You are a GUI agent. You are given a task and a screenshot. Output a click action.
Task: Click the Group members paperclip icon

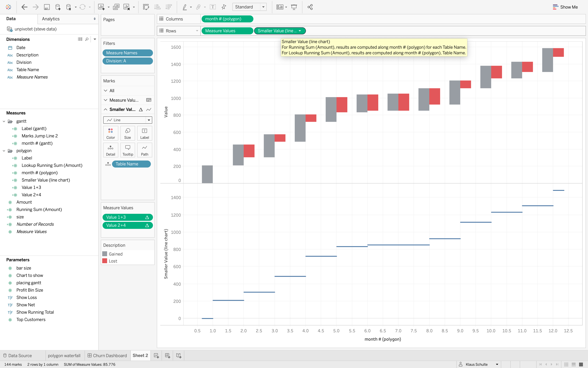[x=198, y=7]
